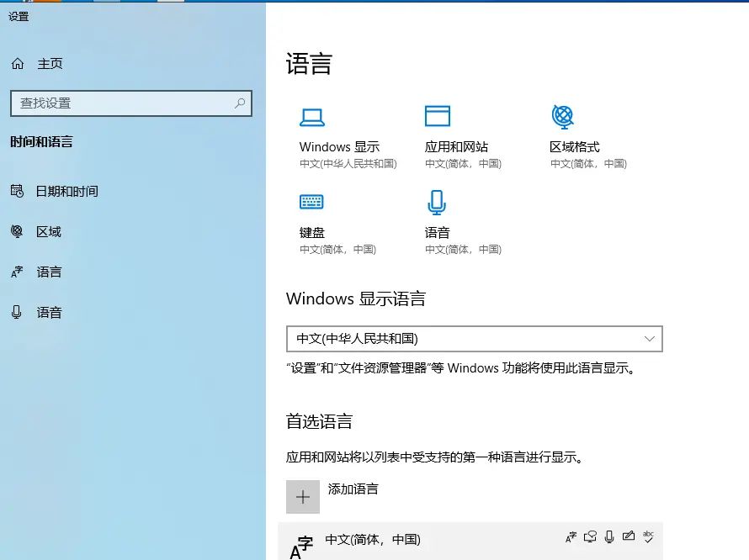Open the 语音 tile label in main pane
This screenshot has height=560, width=749.
(x=437, y=233)
